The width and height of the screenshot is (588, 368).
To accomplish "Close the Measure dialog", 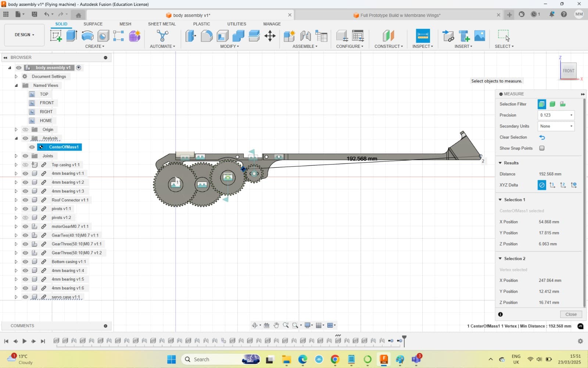I will tap(571, 314).
